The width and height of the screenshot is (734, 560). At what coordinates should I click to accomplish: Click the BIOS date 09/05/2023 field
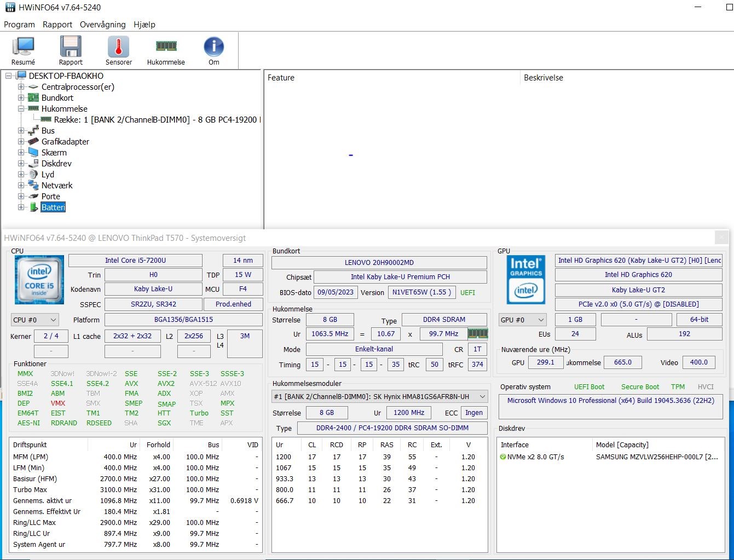point(336,292)
